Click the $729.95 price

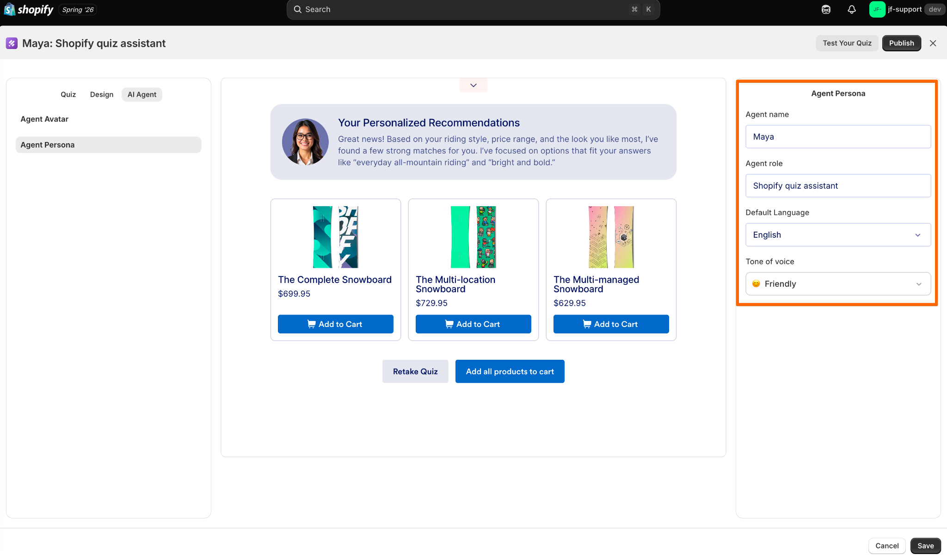click(431, 303)
